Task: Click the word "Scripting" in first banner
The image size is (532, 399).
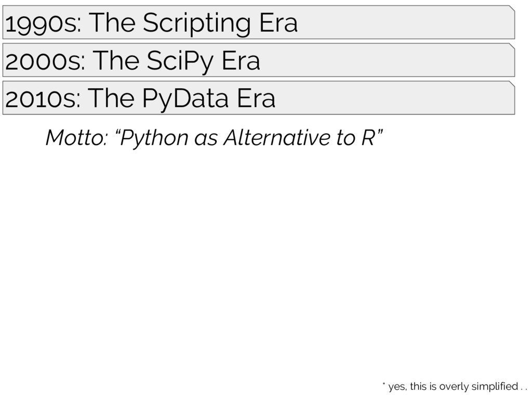Action: tap(196, 24)
